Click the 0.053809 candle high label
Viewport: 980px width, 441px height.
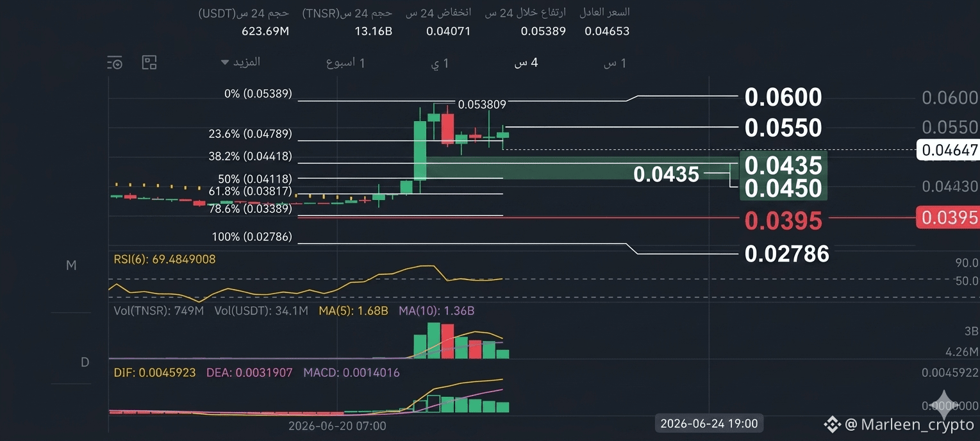click(482, 104)
